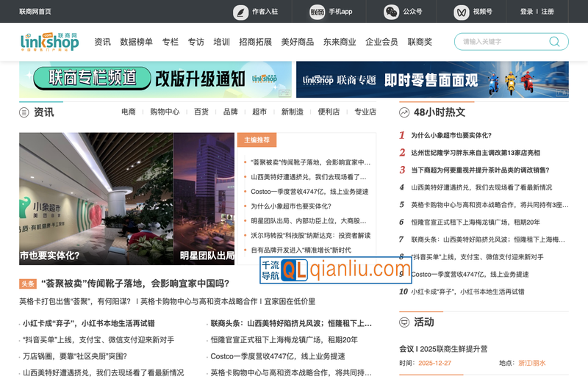Open recommended article 沃尔玛转投科技股纳斯达克

310,236
